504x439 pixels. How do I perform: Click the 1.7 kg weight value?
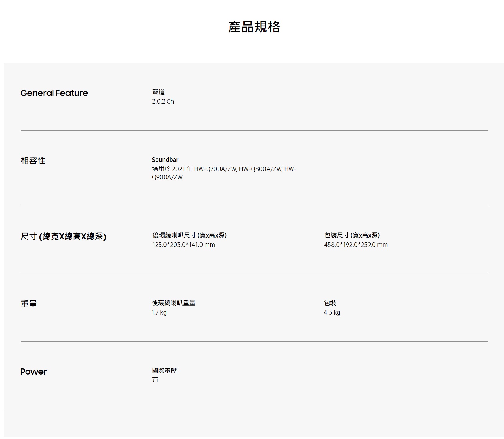pos(159,312)
